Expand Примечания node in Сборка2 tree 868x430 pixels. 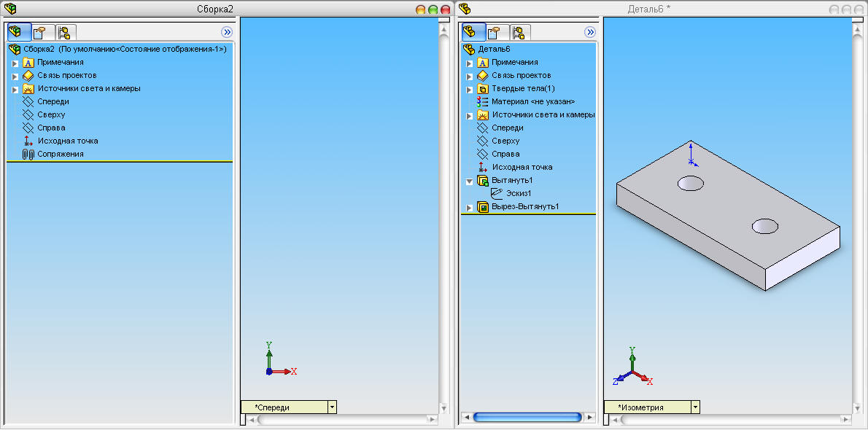tap(15, 63)
